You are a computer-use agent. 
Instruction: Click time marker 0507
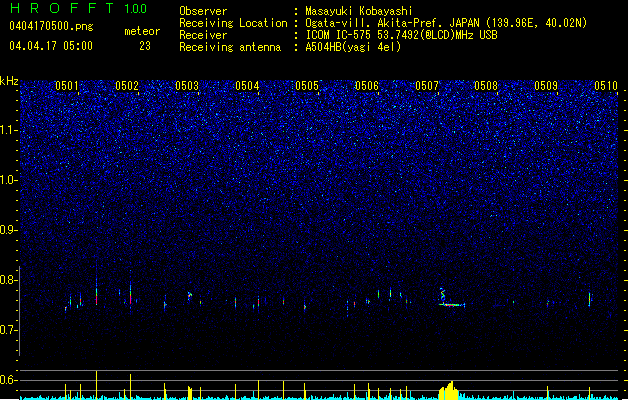click(x=427, y=86)
